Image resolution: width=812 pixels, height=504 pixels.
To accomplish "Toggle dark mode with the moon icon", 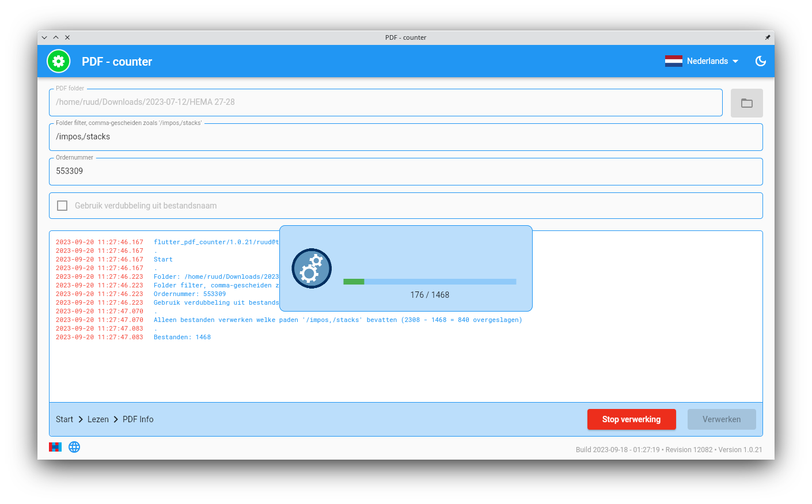I will coord(760,61).
